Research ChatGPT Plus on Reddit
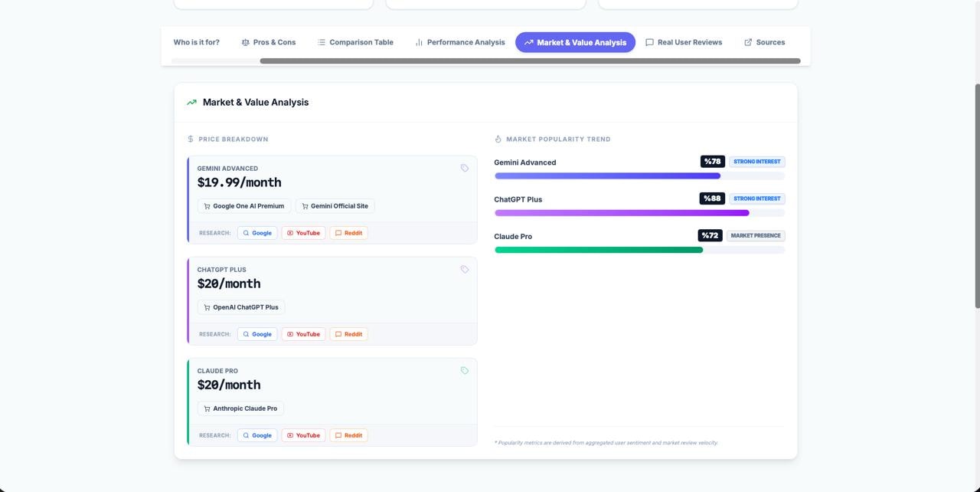Viewport: 980px width, 492px height. (348, 334)
